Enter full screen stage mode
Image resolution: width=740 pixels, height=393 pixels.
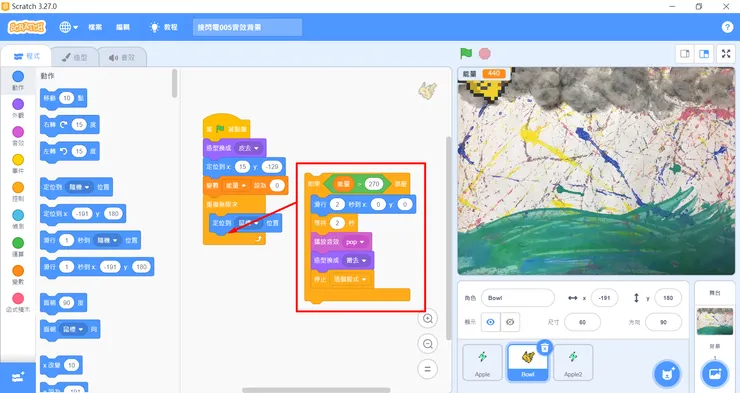[x=726, y=54]
